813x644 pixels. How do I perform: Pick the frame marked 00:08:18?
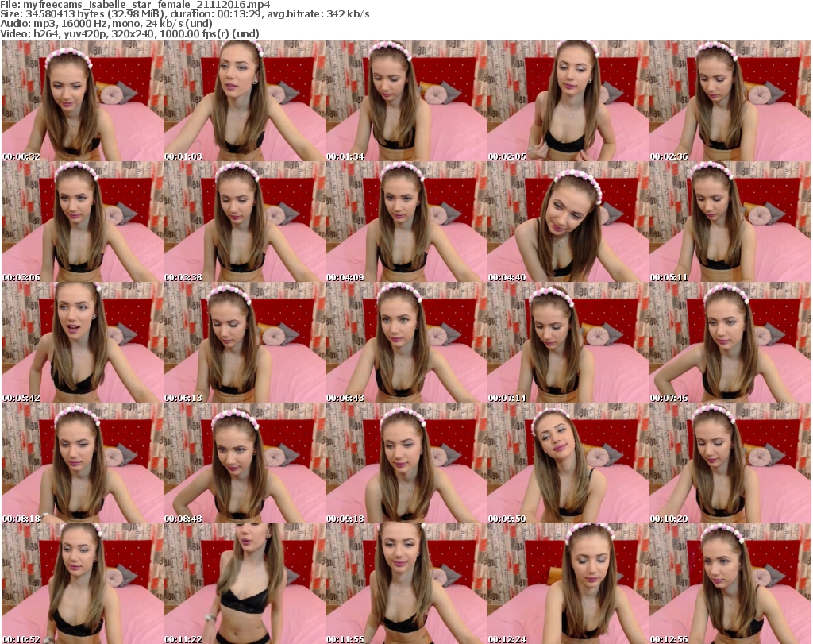[x=83, y=464]
